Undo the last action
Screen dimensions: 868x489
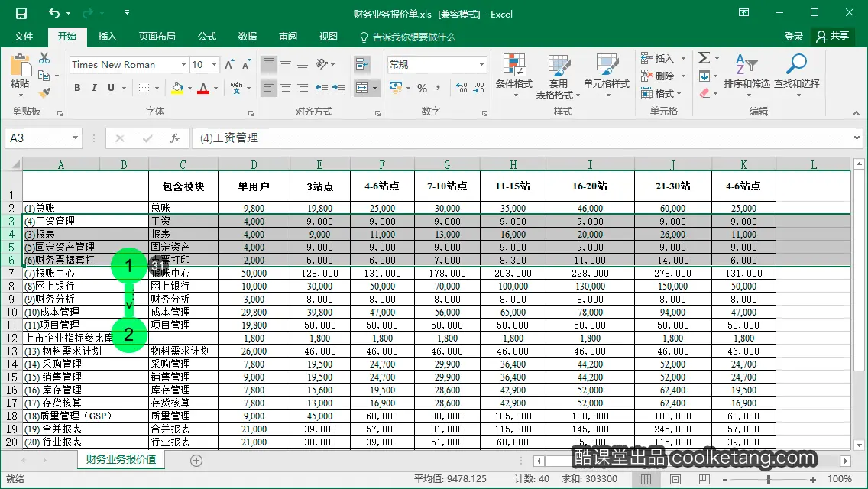tap(54, 13)
